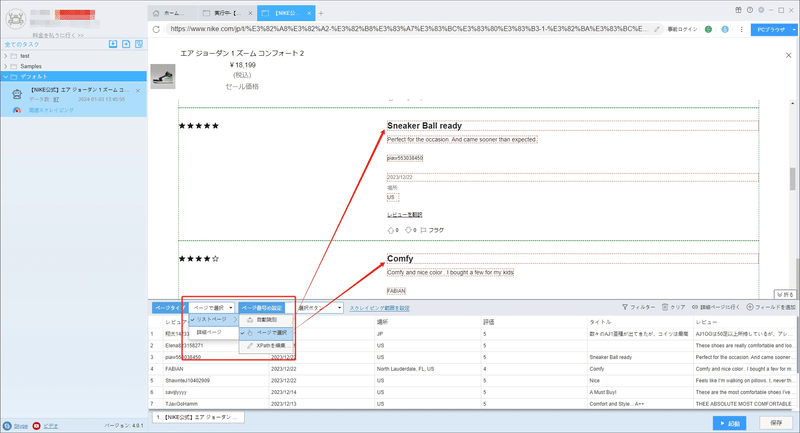Close the preview panel with the X icon

coord(788,55)
